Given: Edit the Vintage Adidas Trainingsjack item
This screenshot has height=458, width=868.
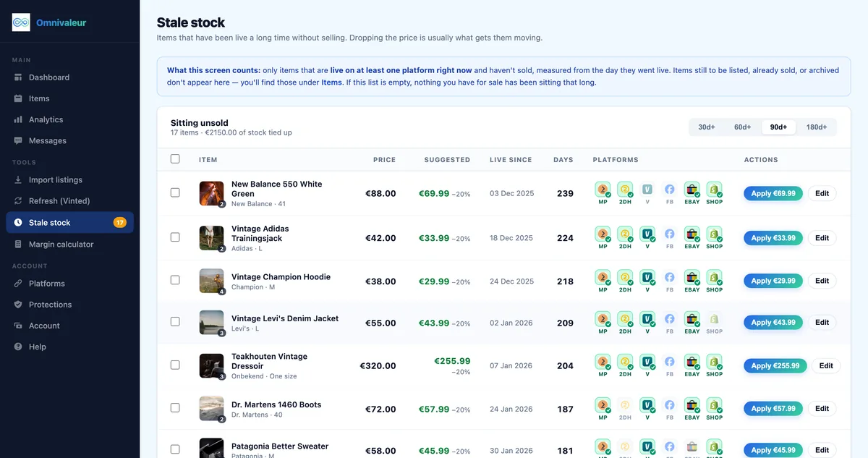Looking at the screenshot, I should [822, 238].
